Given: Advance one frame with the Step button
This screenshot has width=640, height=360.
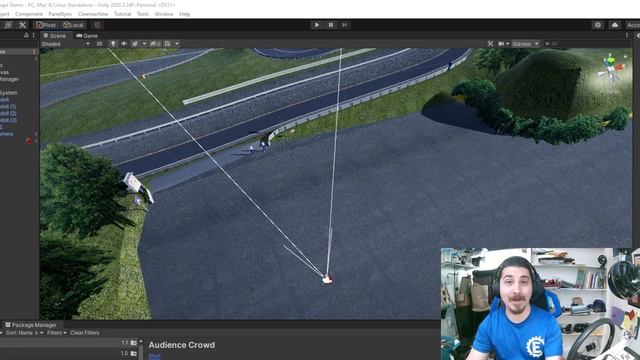Looking at the screenshot, I should tap(345, 25).
